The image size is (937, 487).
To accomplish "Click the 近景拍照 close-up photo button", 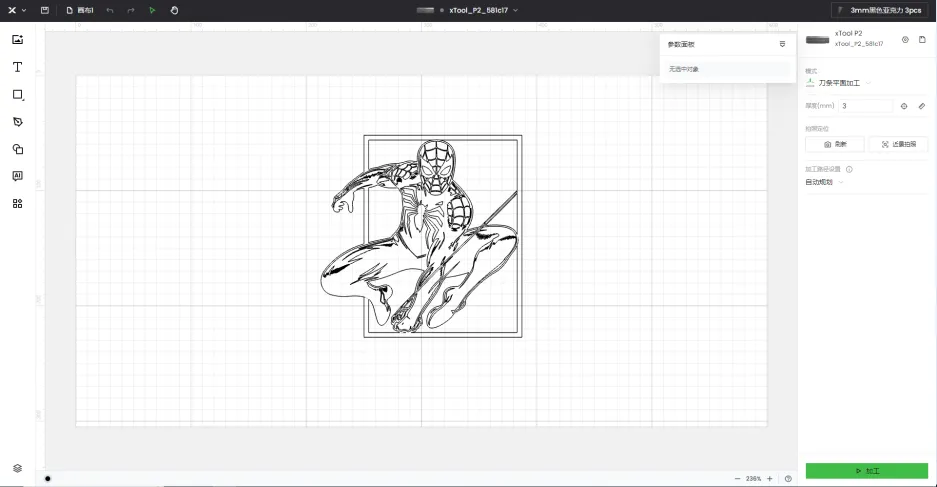I will tap(898, 144).
